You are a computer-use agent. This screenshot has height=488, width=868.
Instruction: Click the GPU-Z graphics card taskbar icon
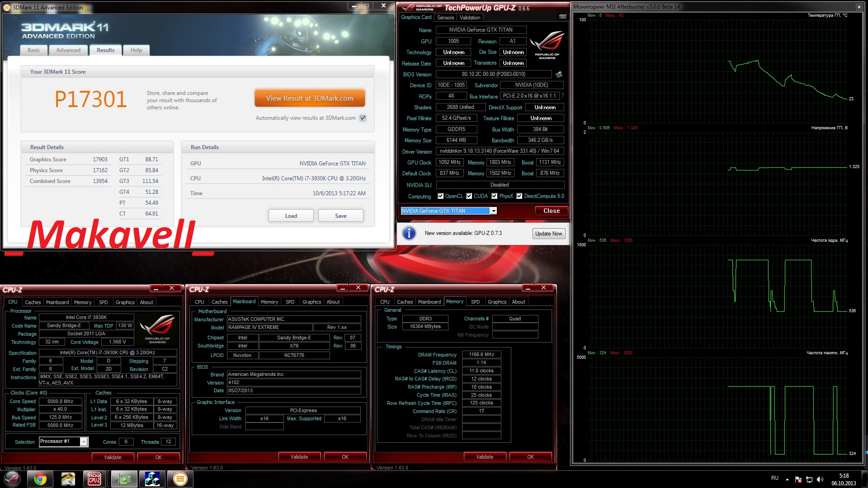124,479
